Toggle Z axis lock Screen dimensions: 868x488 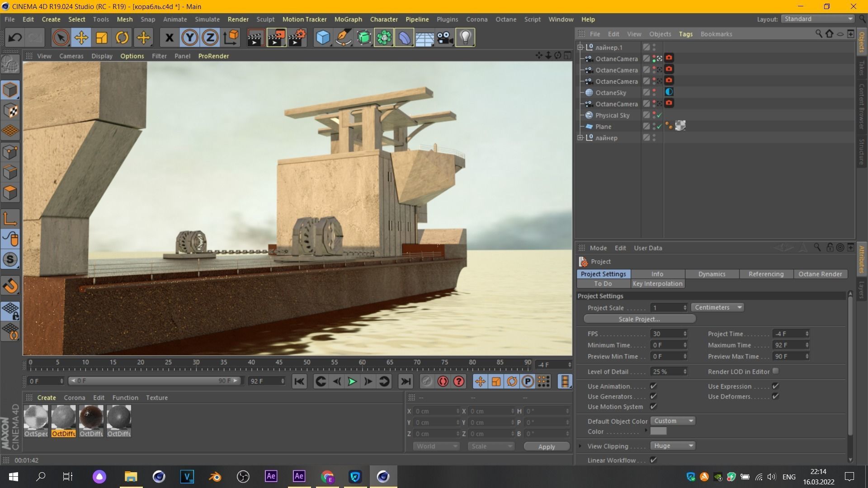pos(210,38)
